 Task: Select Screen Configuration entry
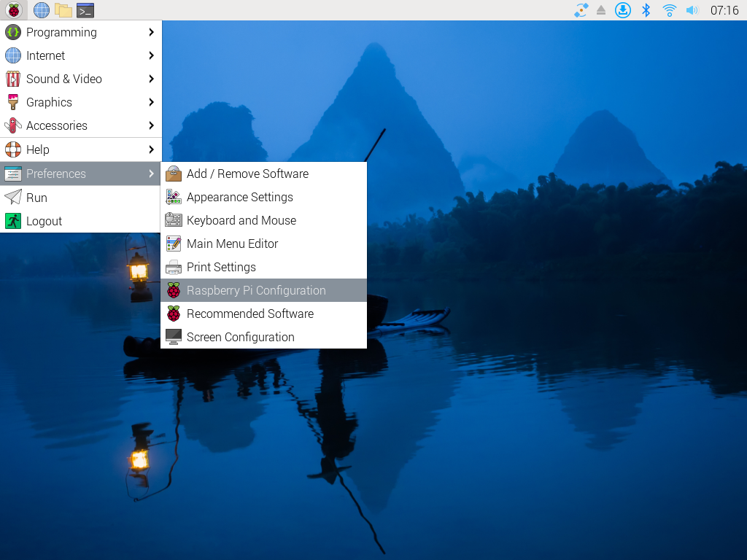pyautogui.click(x=240, y=337)
